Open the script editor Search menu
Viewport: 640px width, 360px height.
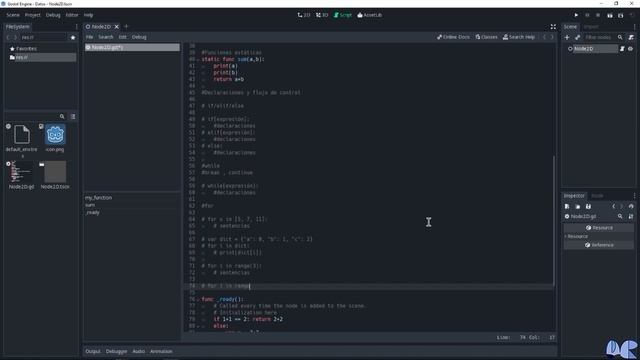point(105,37)
